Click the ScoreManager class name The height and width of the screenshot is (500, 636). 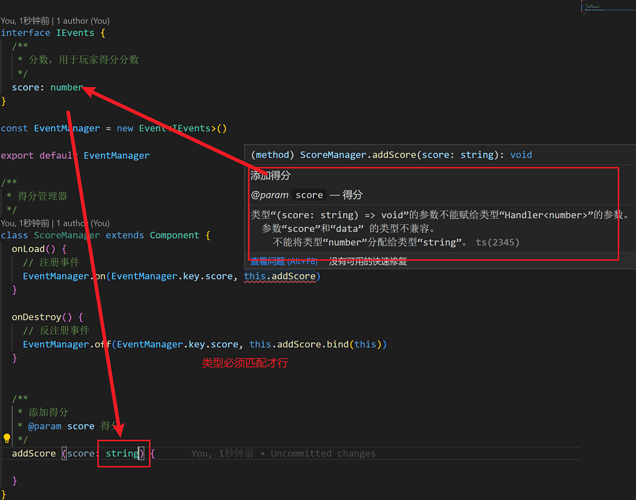click(x=67, y=235)
